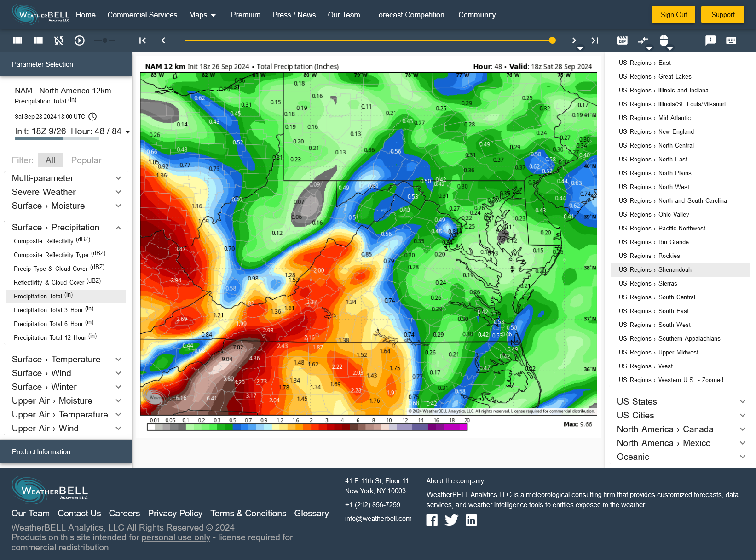Open Commercial Services page
This screenshot has width=756, height=560.
(142, 15)
